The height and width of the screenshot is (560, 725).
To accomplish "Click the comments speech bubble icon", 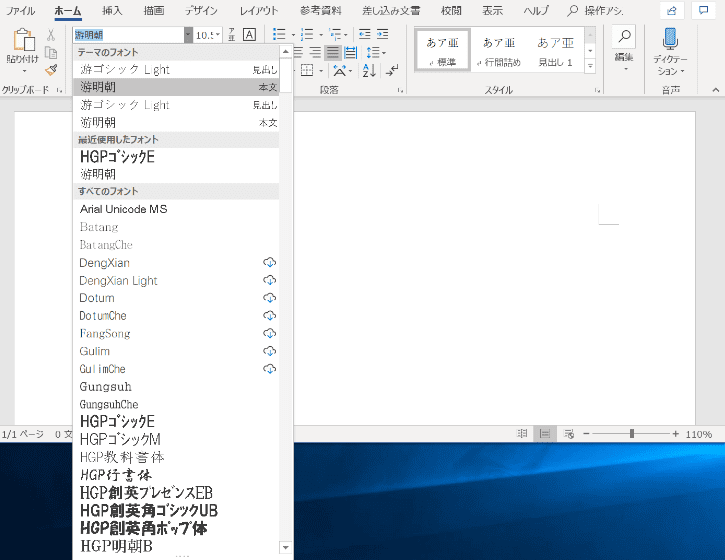I will (703, 11).
